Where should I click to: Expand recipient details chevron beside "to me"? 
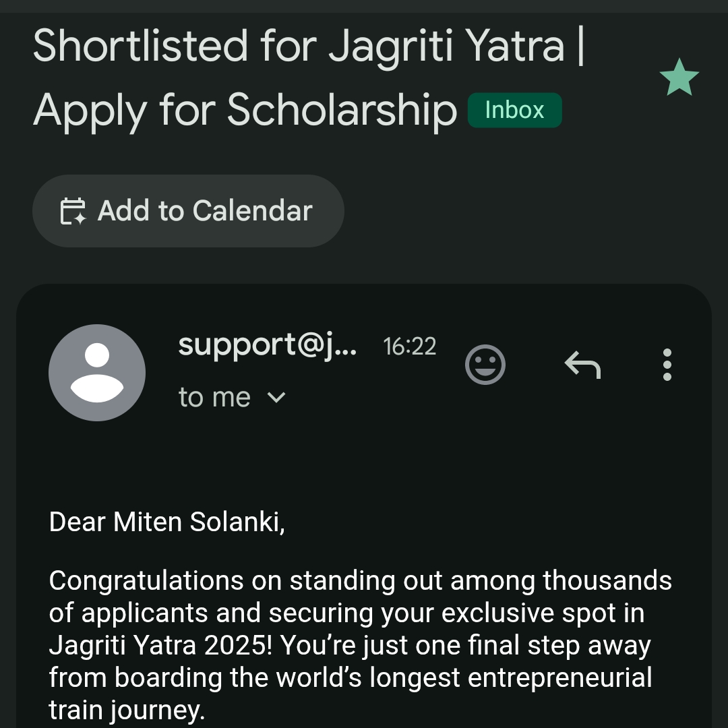coord(276,397)
